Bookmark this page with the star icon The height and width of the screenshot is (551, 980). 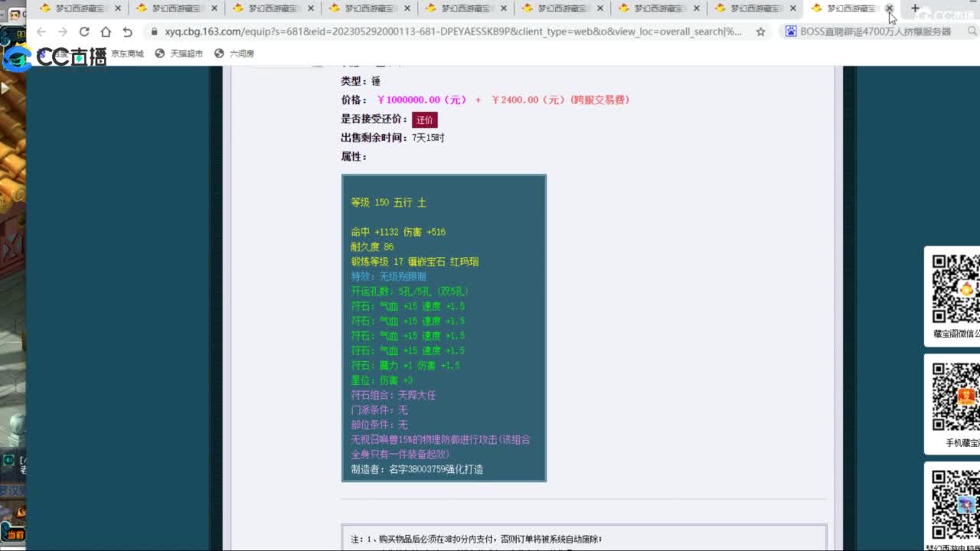(x=760, y=32)
